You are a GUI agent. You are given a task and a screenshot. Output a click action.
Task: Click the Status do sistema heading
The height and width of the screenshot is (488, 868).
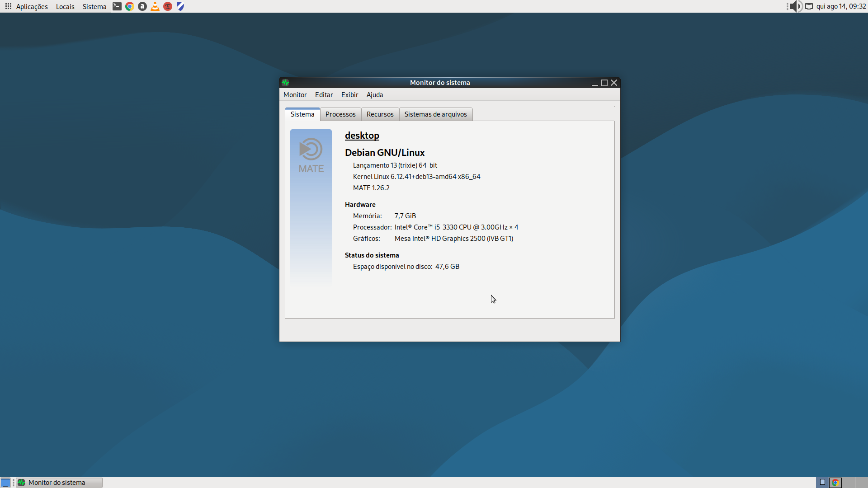pyautogui.click(x=372, y=255)
